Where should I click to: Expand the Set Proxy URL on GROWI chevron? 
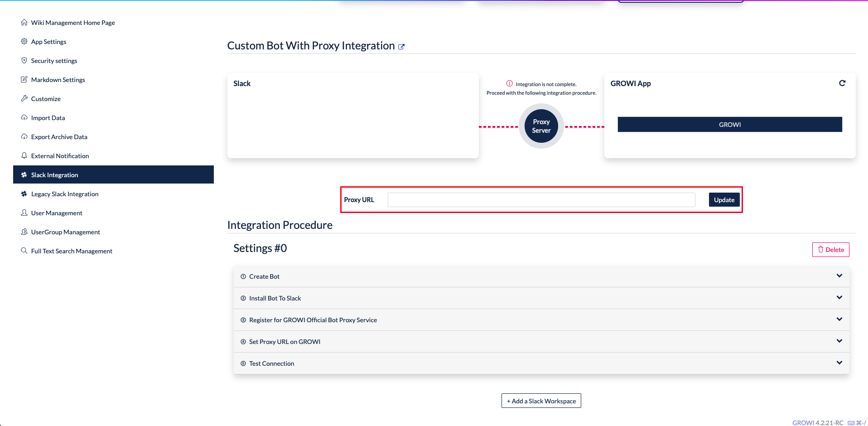tap(839, 341)
